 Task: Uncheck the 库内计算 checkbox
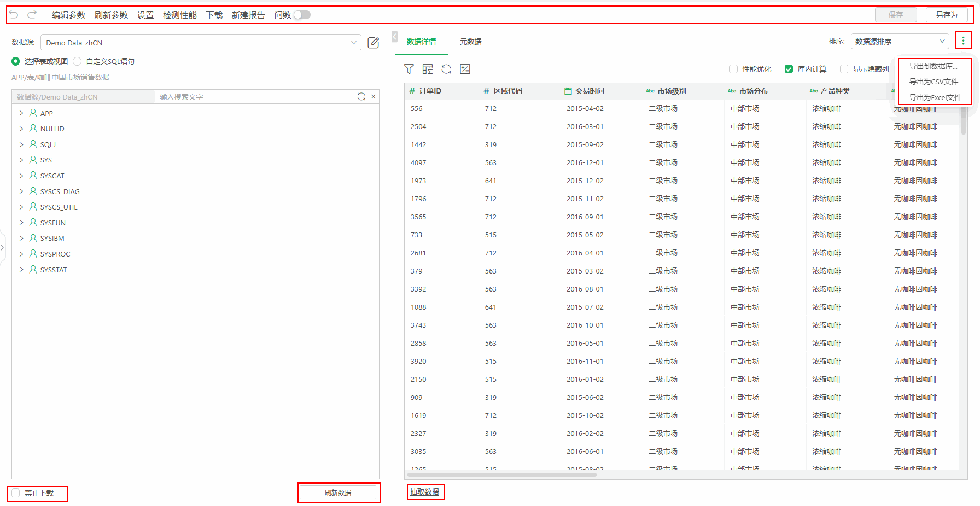(789, 69)
